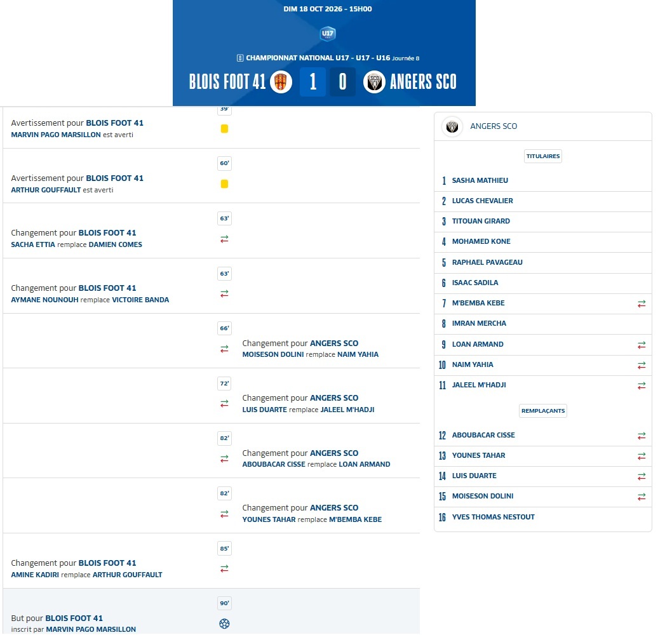Click the Blois Foot 41 club crest
This screenshot has width=672, height=635.
click(281, 81)
